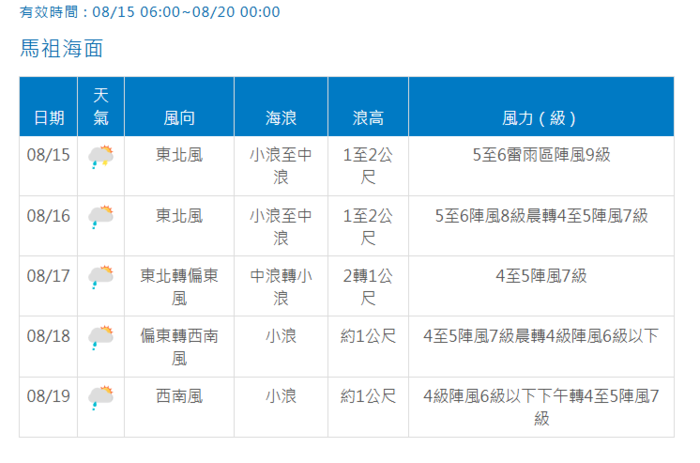Click the weather icon for 08/19

[101, 398]
